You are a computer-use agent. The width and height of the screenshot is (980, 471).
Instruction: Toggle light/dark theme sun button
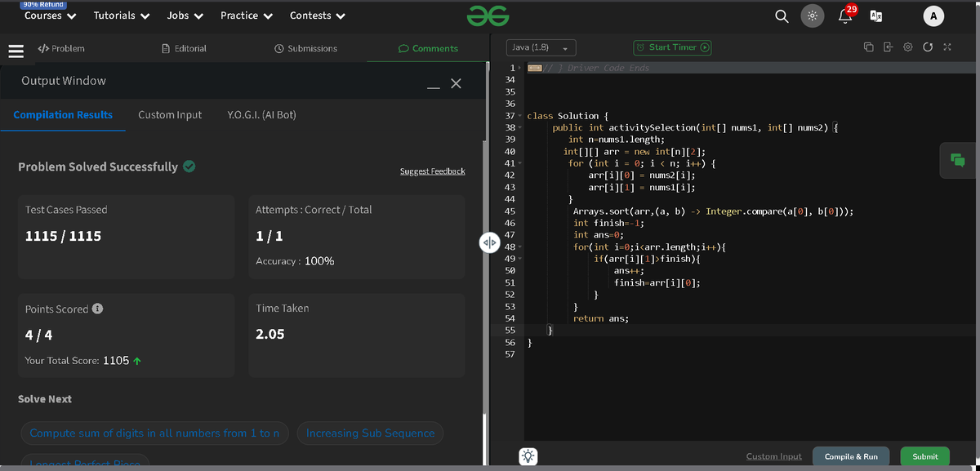[x=812, y=16]
